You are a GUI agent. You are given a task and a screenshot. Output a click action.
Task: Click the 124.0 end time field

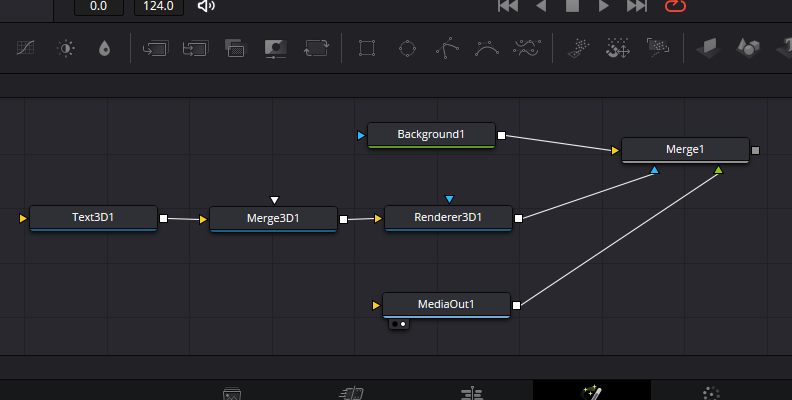pos(159,6)
